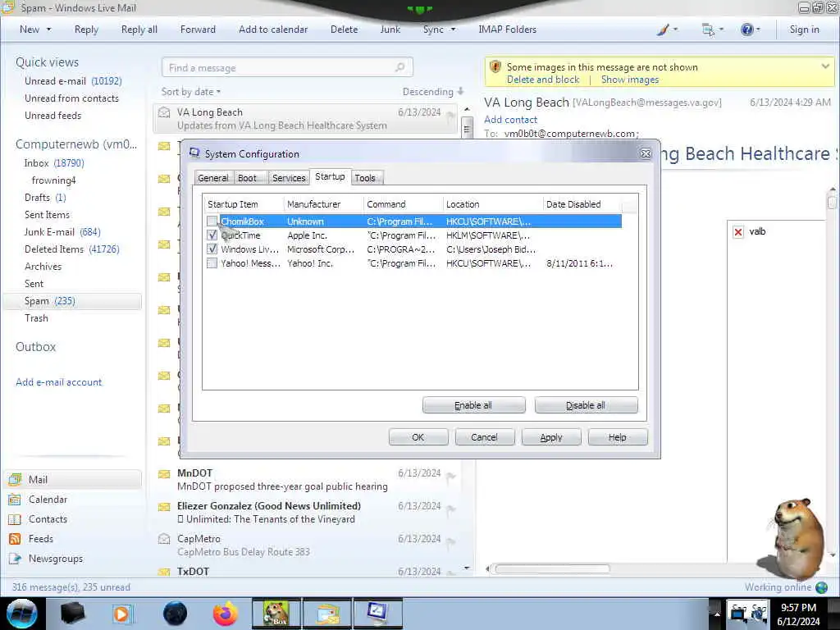Click the message list scrollbar thumb
Image resolution: width=840 pixels, height=630 pixels.
pyautogui.click(x=467, y=129)
